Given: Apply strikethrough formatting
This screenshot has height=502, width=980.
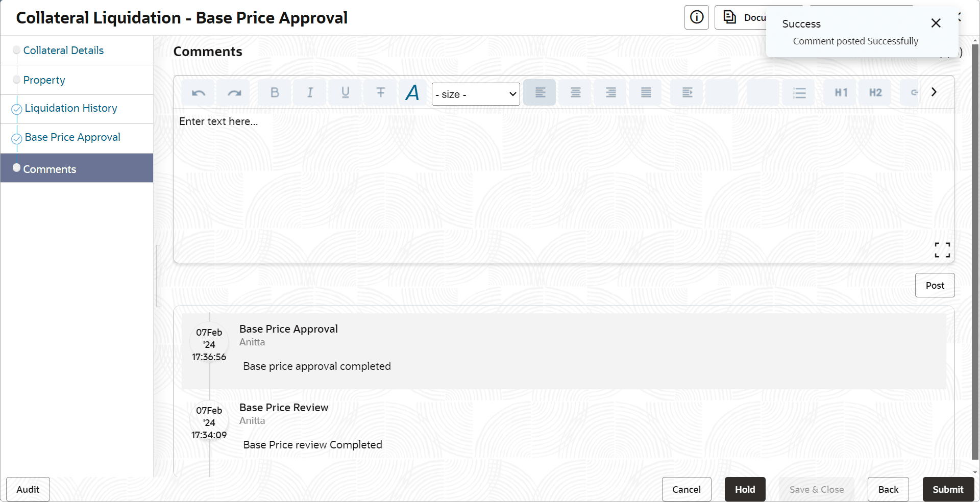Looking at the screenshot, I should [x=380, y=92].
